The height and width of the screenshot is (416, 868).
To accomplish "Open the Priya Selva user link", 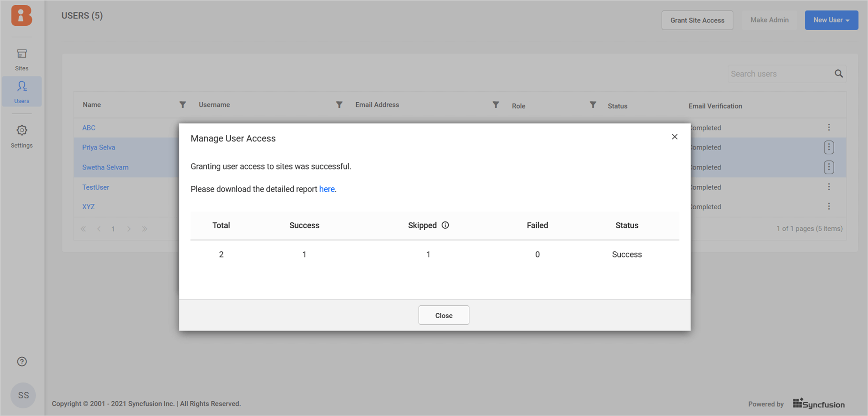I will point(98,148).
